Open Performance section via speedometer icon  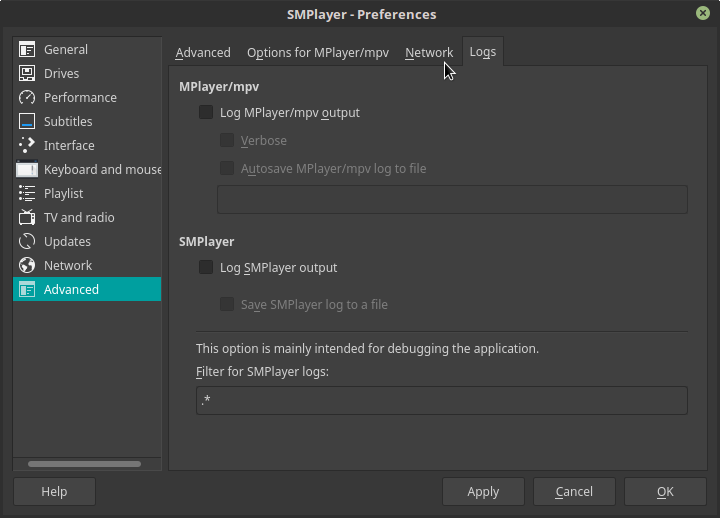pos(27,98)
